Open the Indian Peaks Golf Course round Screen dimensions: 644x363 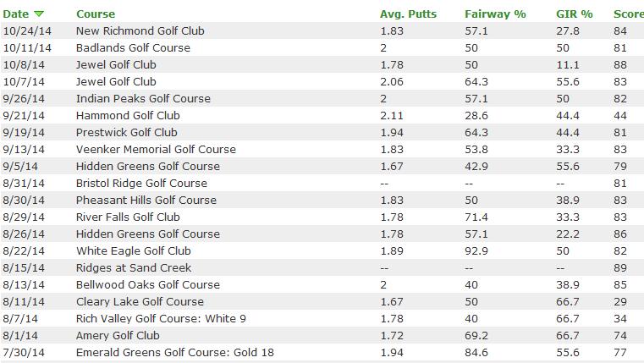(143, 99)
